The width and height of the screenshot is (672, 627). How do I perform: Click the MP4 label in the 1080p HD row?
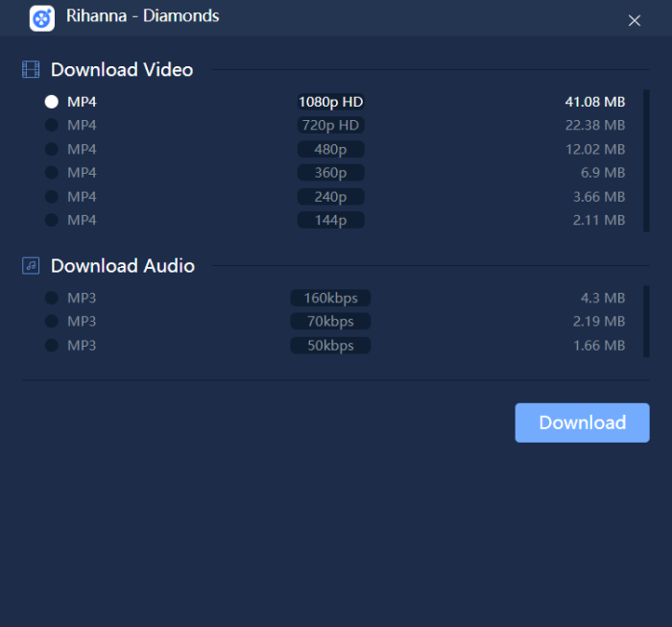[x=82, y=102]
